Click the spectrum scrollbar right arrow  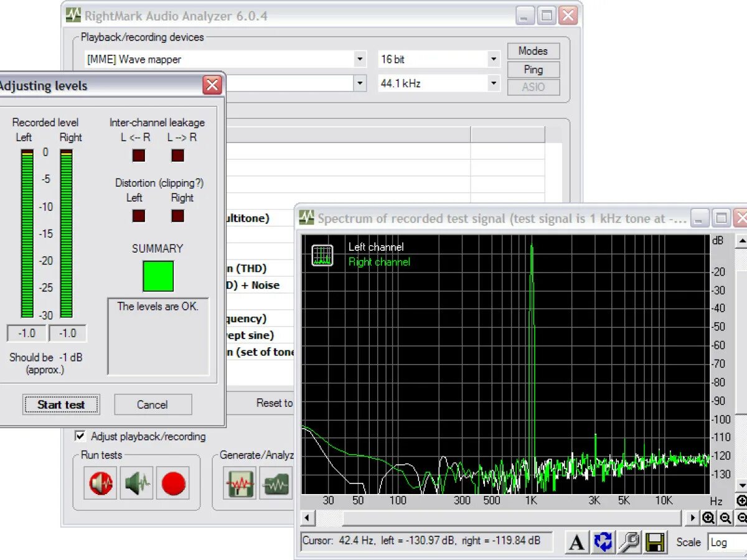point(692,518)
